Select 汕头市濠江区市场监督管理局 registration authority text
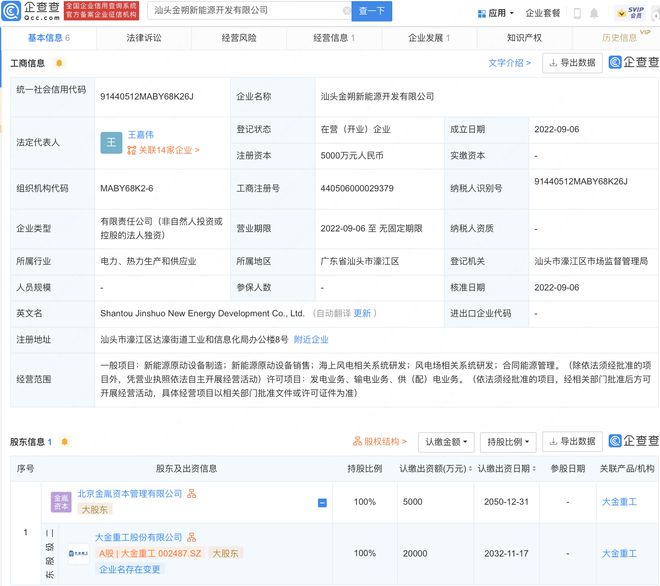660x586 pixels. point(591,261)
